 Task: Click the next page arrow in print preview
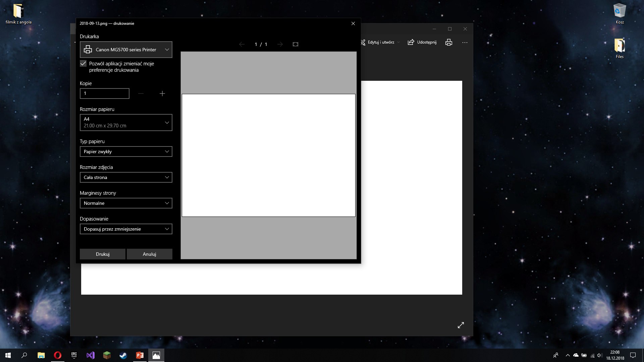pyautogui.click(x=280, y=44)
